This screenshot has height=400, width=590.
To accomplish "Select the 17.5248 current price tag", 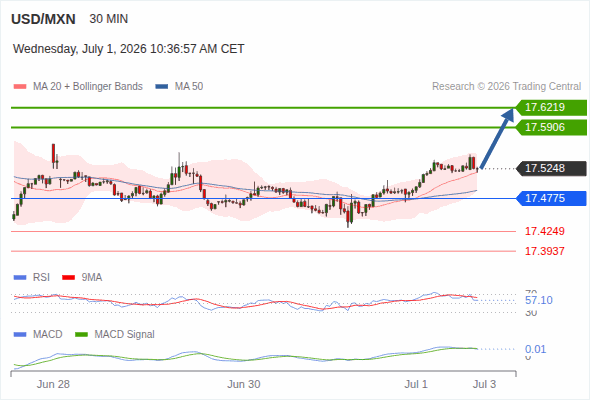I will click(x=551, y=168).
